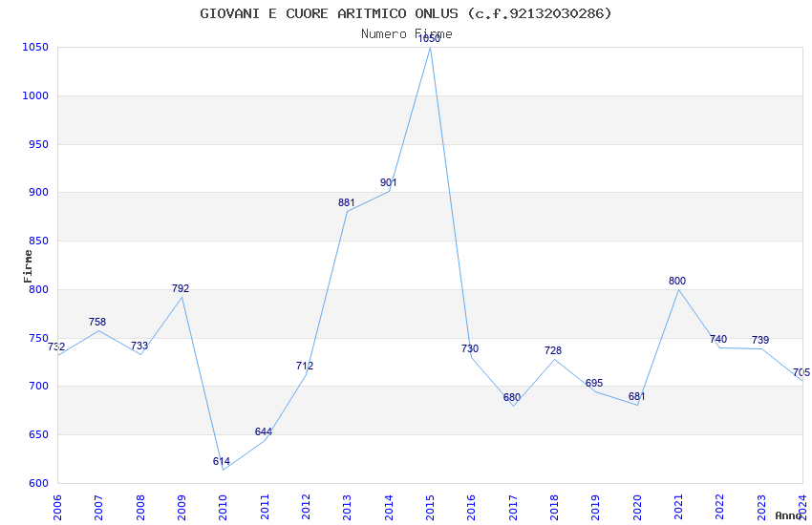Click x-axis year label 2020
812x525 pixels.
coord(637,507)
